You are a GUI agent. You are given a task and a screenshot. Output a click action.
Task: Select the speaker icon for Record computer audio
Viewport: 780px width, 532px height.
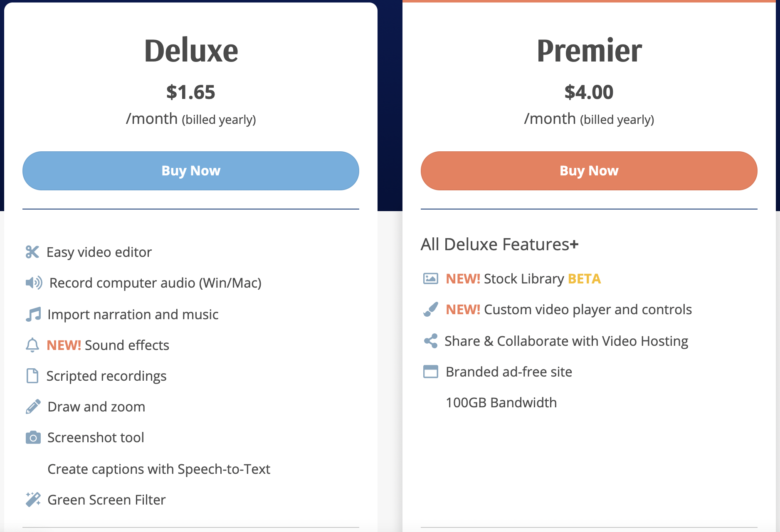[x=34, y=283]
